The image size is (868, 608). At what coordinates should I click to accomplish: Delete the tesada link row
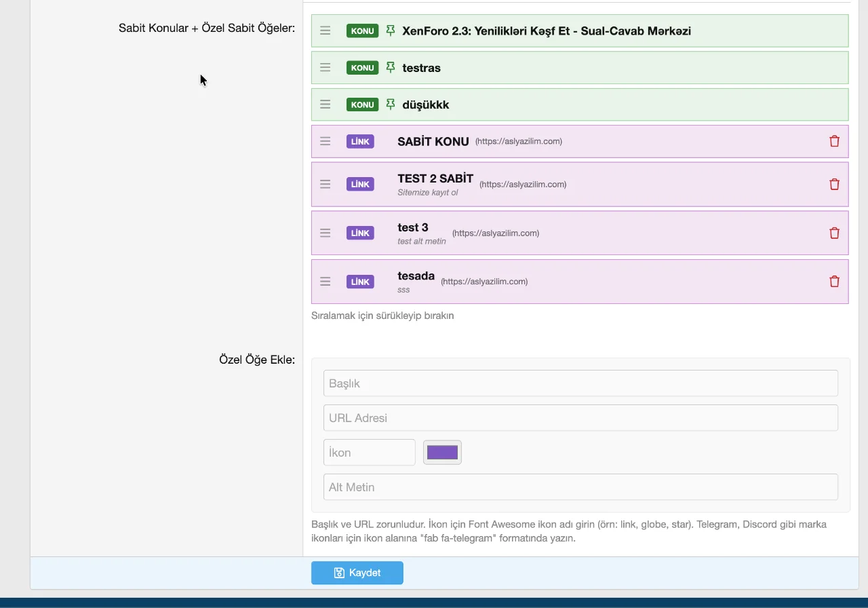834,282
